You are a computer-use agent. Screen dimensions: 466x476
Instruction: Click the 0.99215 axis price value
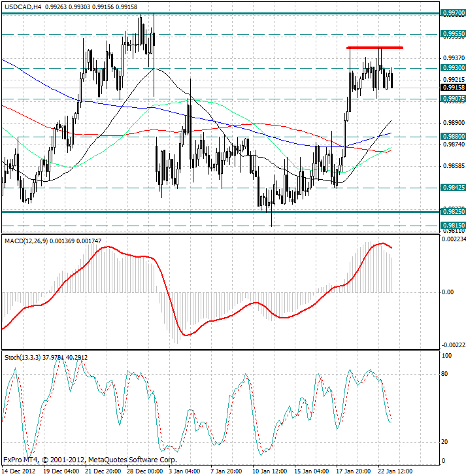(454, 80)
